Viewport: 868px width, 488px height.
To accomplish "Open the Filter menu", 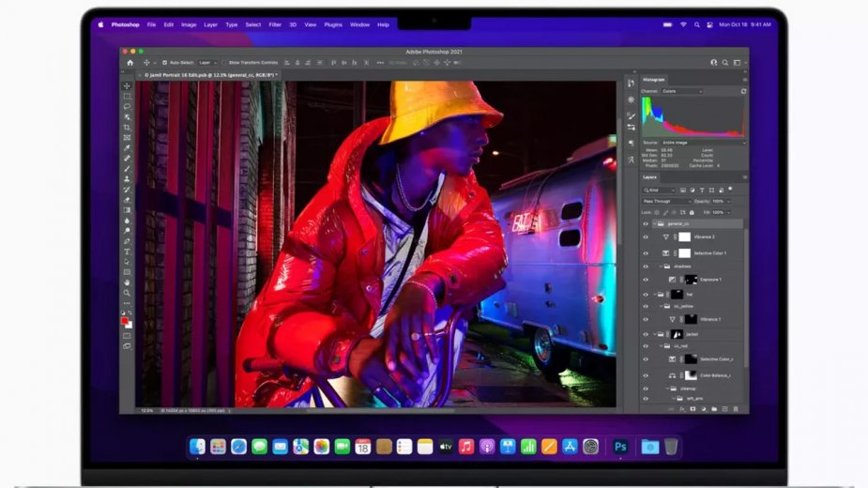I will [275, 24].
